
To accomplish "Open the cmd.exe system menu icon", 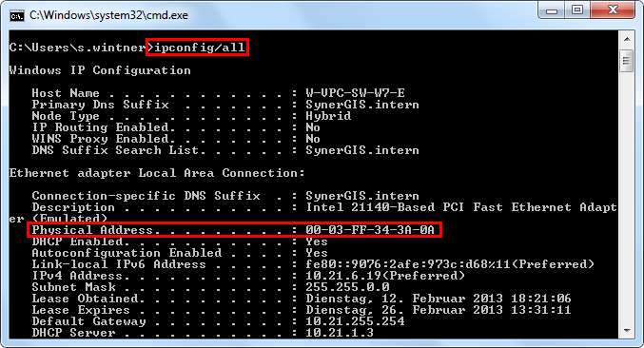I will [x=17, y=15].
